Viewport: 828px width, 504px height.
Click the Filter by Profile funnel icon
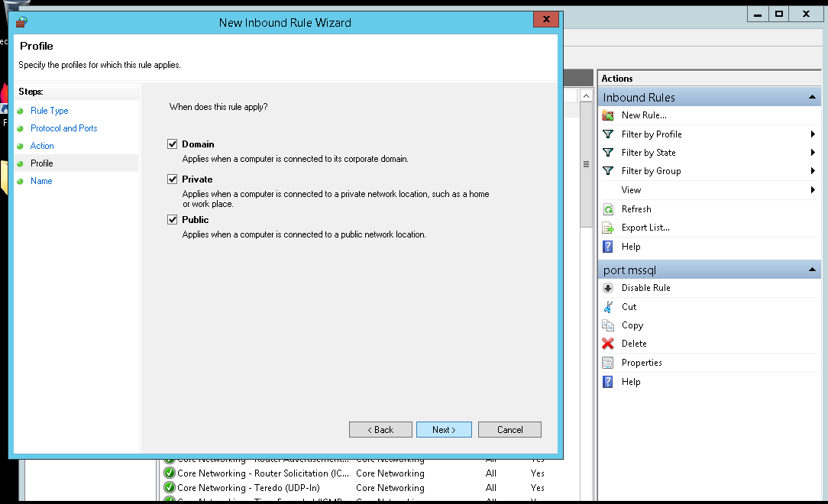click(x=608, y=134)
